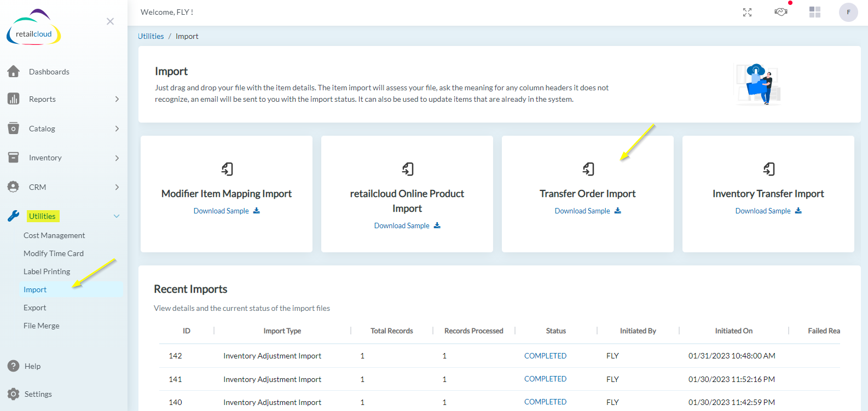The height and width of the screenshot is (411, 868).
Task: Click the Initiated On column header
Action: coord(733,331)
